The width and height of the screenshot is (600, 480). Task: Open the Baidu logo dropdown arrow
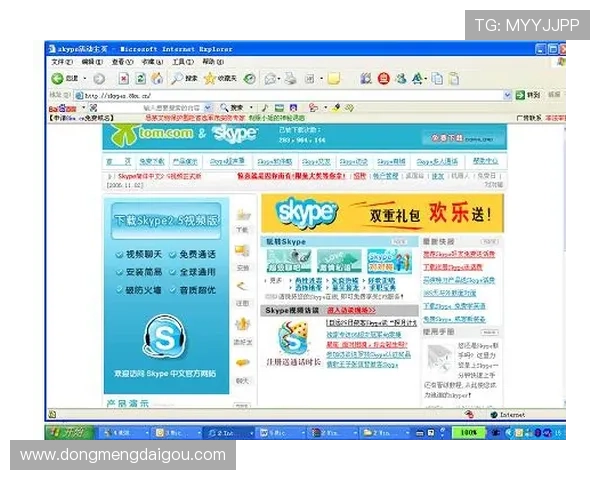[83, 108]
